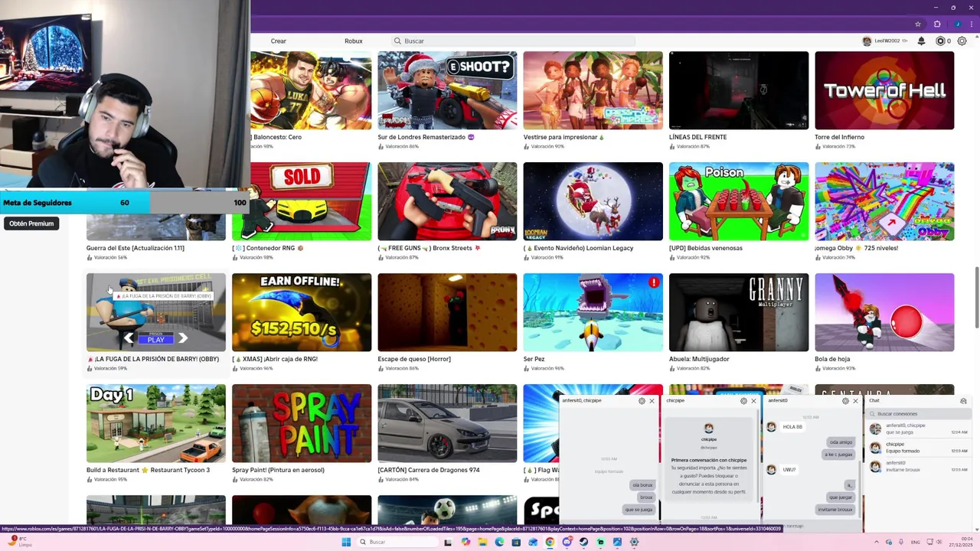Open the Bebidas venenosas Poison thumbnail

739,201
